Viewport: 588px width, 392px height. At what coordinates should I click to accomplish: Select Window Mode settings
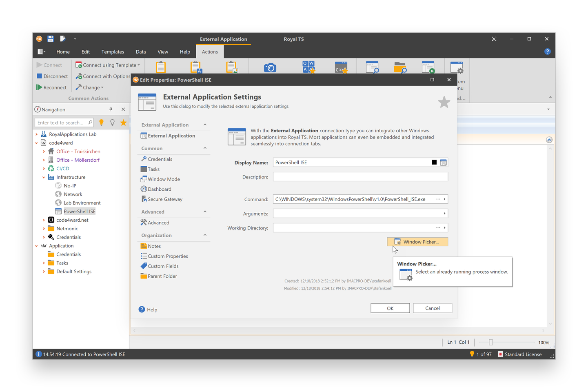[163, 179]
